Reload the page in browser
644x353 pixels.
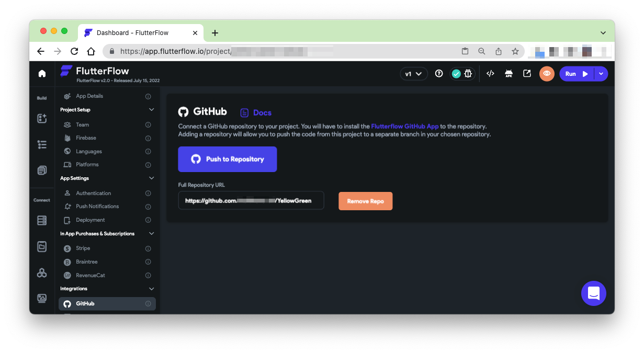pyautogui.click(x=74, y=51)
